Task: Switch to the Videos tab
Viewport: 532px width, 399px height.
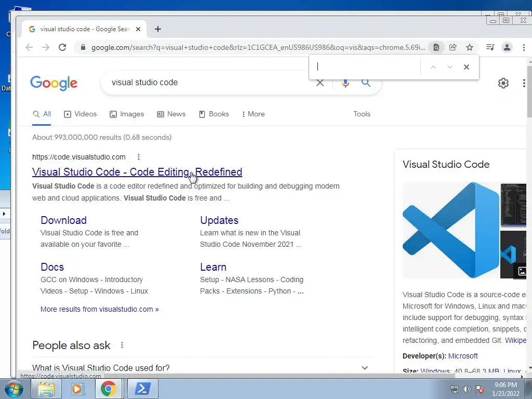Action: pyautogui.click(x=81, y=114)
